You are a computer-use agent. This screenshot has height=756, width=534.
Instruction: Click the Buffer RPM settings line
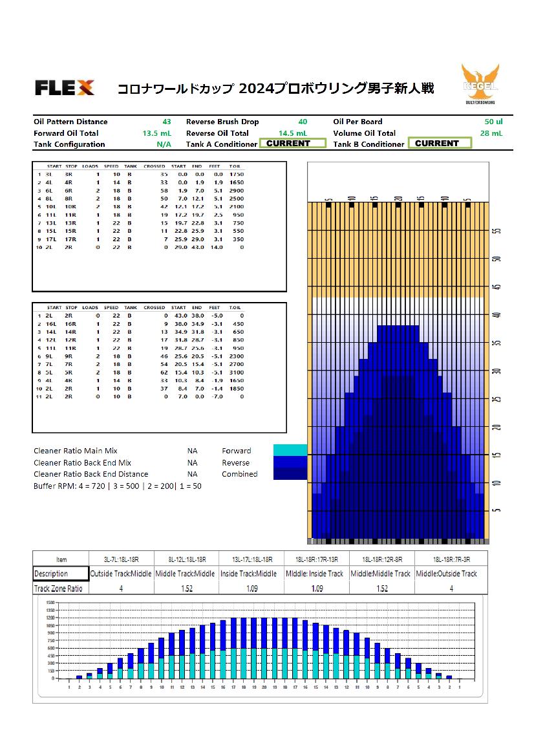click(118, 486)
